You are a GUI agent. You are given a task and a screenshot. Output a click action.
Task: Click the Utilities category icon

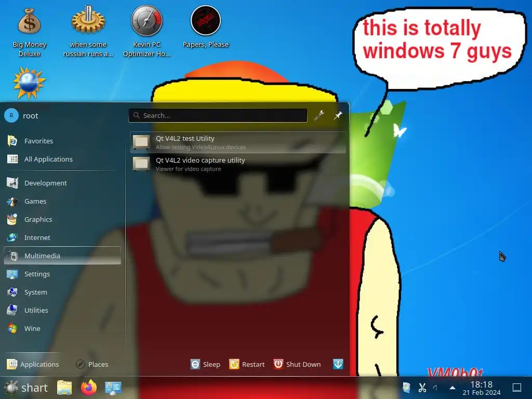tap(12, 310)
